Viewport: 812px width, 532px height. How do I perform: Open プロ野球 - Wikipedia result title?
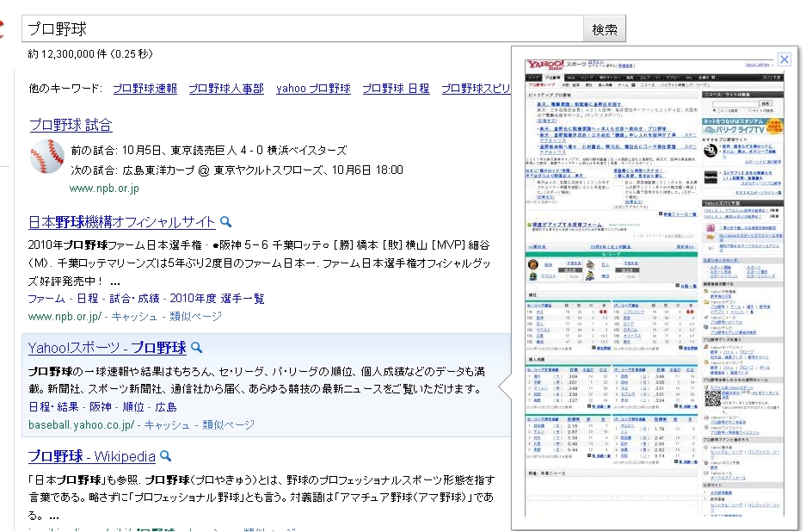92,456
